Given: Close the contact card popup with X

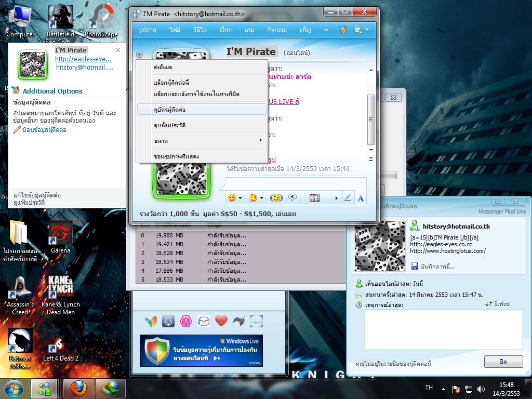Looking at the screenshot, I should coord(118,50).
